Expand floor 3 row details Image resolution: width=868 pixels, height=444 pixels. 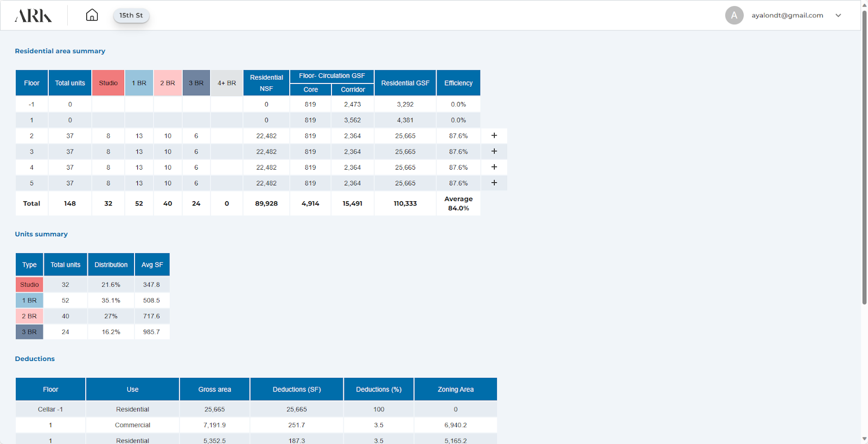(494, 151)
